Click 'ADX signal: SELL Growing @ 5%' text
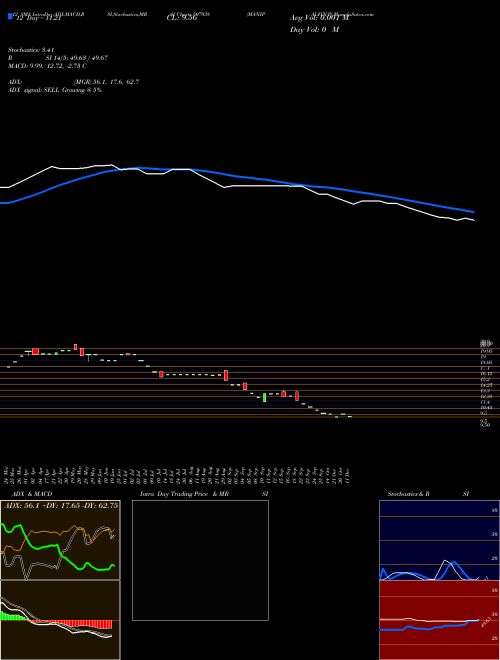 coord(55,90)
